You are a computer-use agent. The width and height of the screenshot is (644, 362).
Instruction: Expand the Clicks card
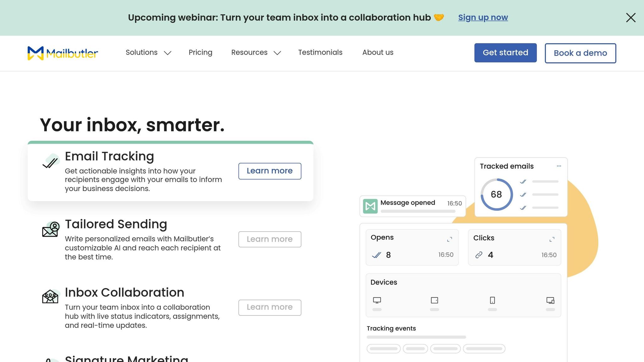[552, 239]
